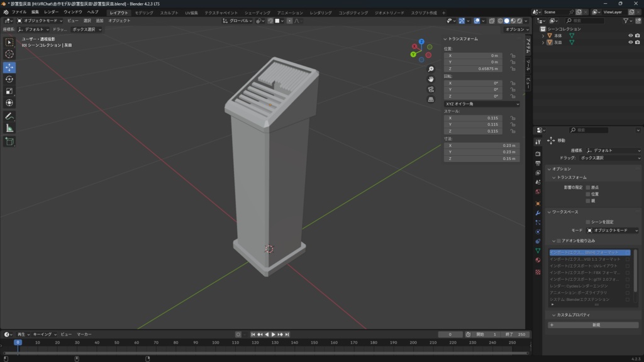This screenshot has height=362, width=644.
Task: Open the Modifiers wrench properties tab
Action: [x=538, y=213]
